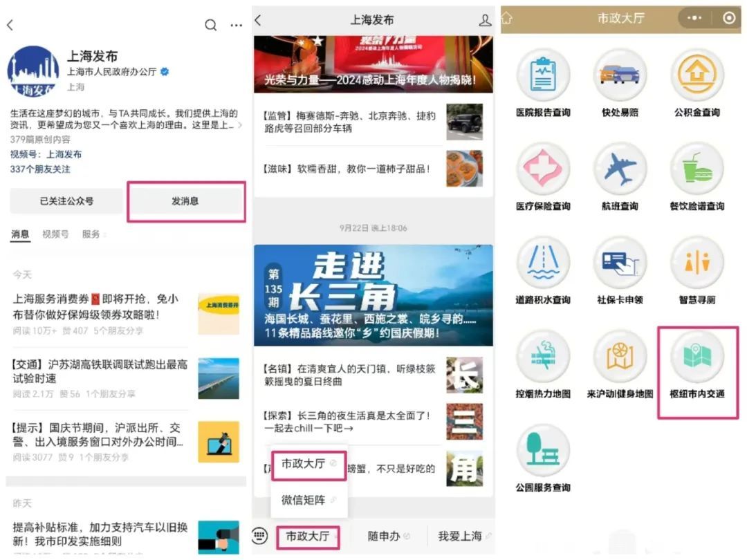
Task: Close the 市政大厅 mini program
Action: [x=729, y=18]
